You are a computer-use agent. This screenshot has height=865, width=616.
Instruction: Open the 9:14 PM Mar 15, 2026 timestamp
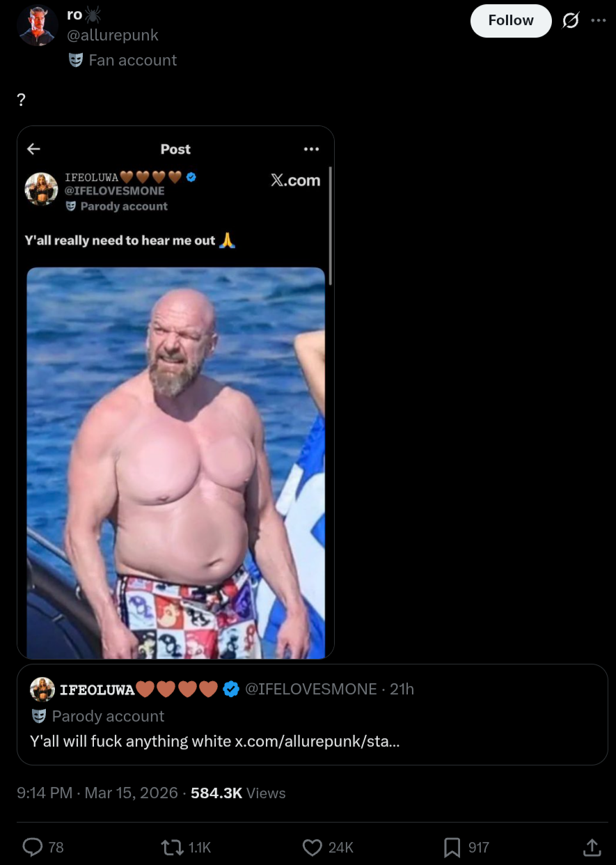[97, 793]
